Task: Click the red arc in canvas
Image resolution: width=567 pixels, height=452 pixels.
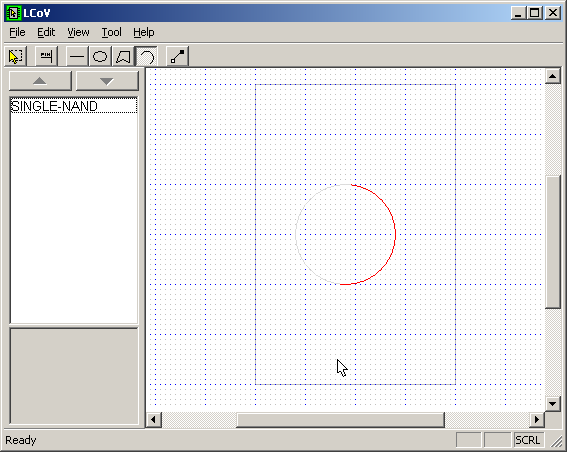Action: pyautogui.click(x=395, y=234)
